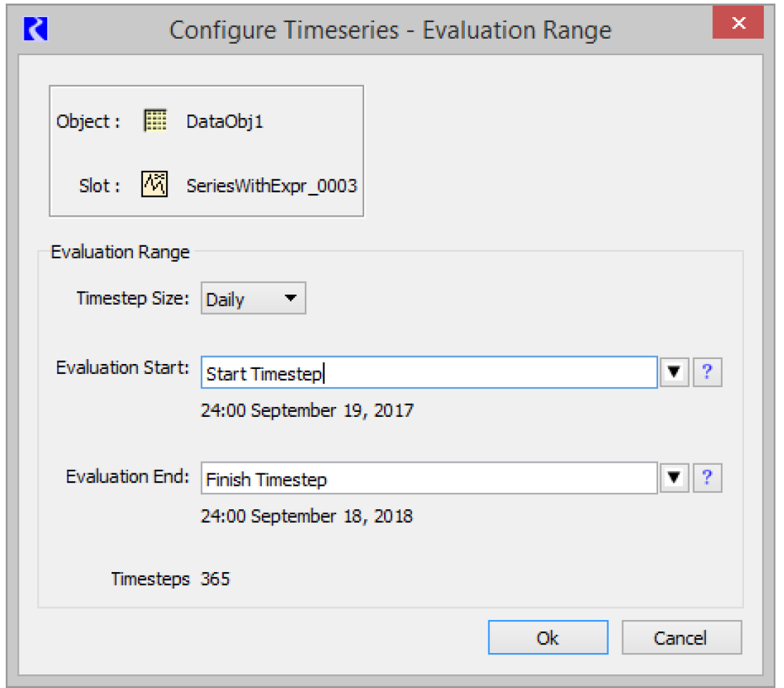784x688 pixels.
Task: Open the Timestep Size Daily dropdown
Action: pos(253,299)
